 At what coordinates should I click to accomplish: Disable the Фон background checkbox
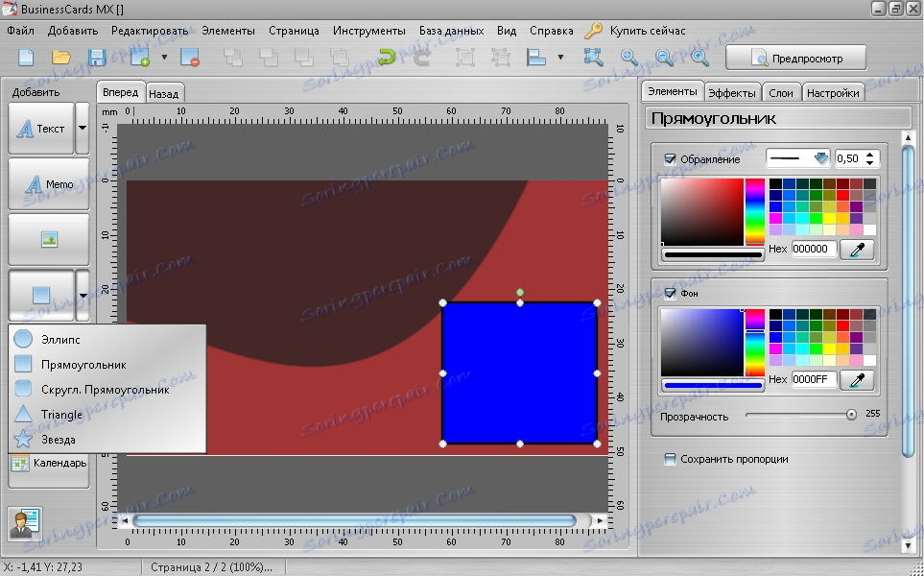pos(671,293)
